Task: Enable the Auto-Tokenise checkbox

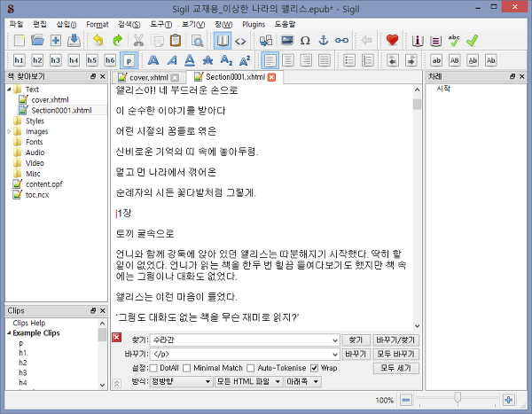Action: 251,368
